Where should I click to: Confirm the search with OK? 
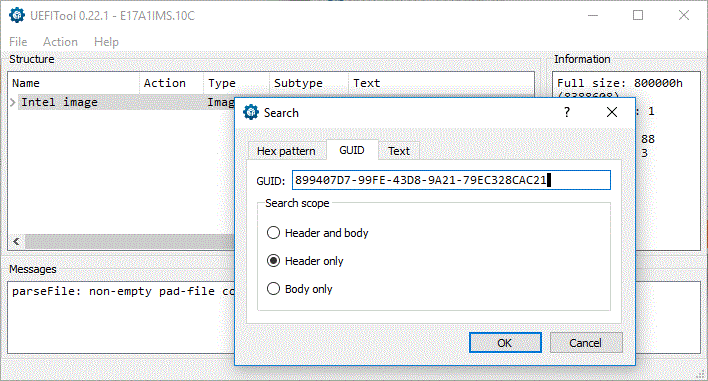click(505, 343)
